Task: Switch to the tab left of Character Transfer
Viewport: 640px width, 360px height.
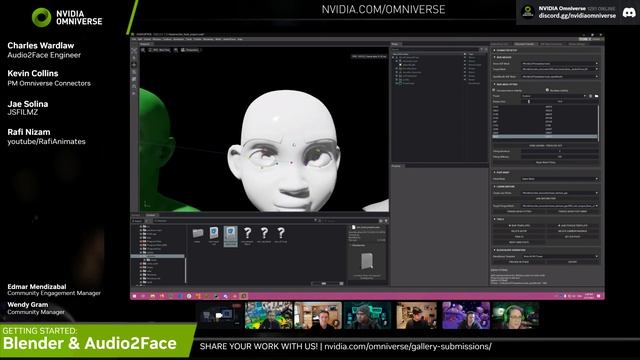Action: [x=500, y=44]
